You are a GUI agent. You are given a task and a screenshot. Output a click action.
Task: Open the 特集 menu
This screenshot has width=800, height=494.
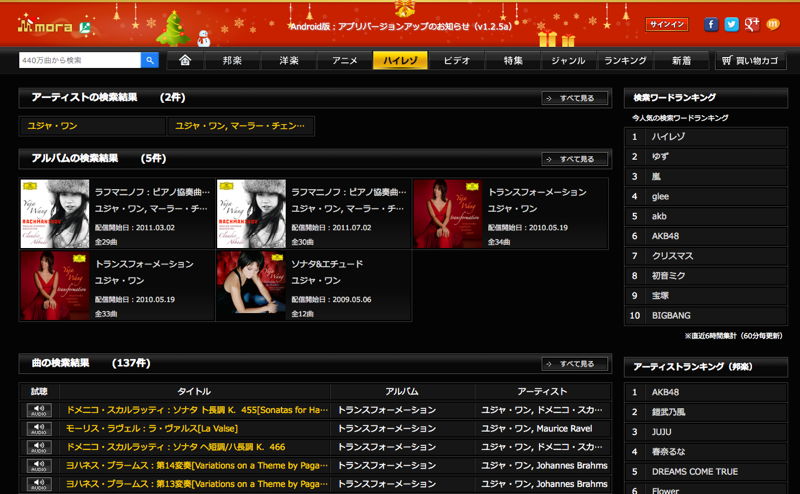(513, 60)
